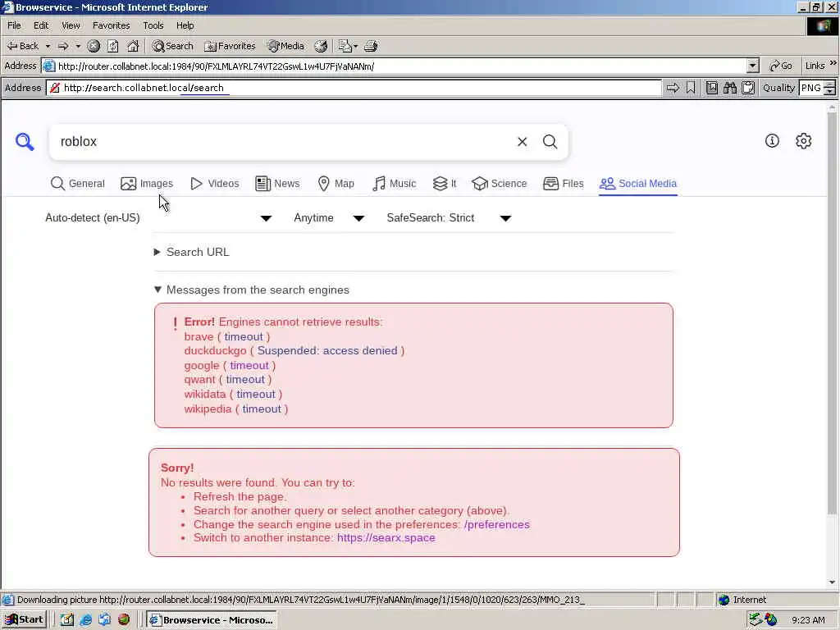This screenshot has height=630, width=840.
Task: Reload the page using IE Refresh icon
Action: pyautogui.click(x=112, y=46)
